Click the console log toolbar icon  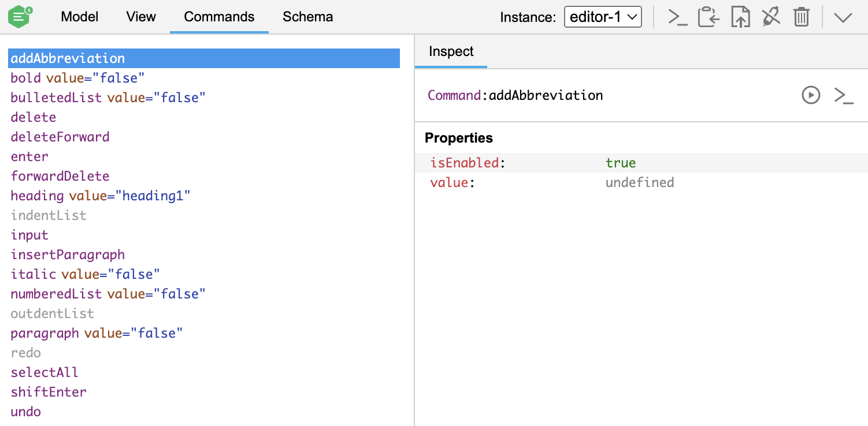[x=677, y=17]
